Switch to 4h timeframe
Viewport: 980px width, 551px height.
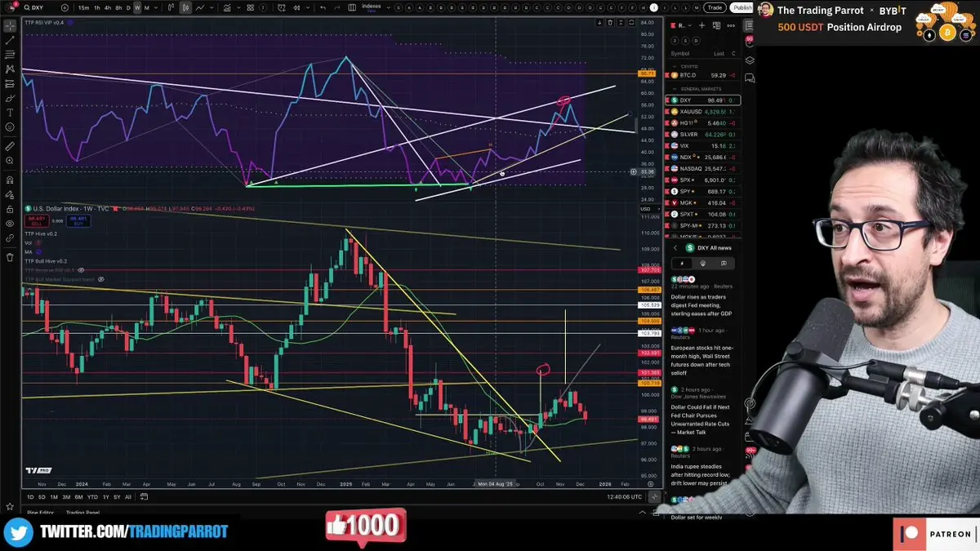109,7
